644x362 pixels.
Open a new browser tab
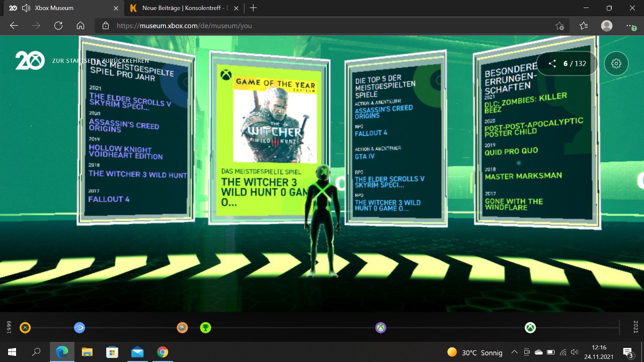pyautogui.click(x=253, y=8)
